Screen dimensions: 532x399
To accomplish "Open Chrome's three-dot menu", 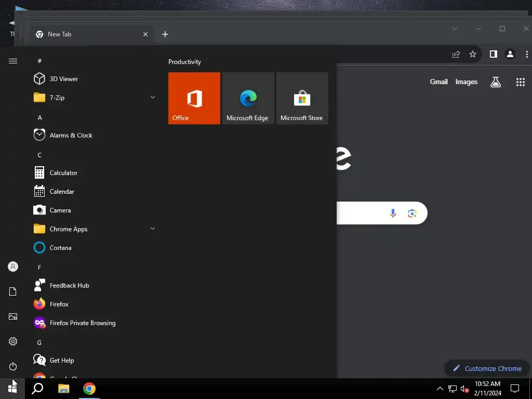I will click(527, 54).
